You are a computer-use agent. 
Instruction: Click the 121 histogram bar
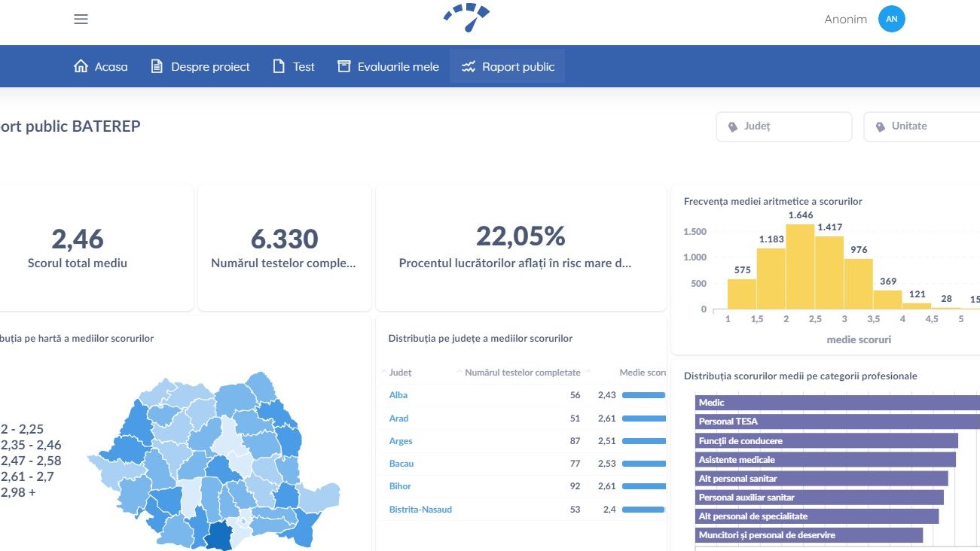click(917, 306)
